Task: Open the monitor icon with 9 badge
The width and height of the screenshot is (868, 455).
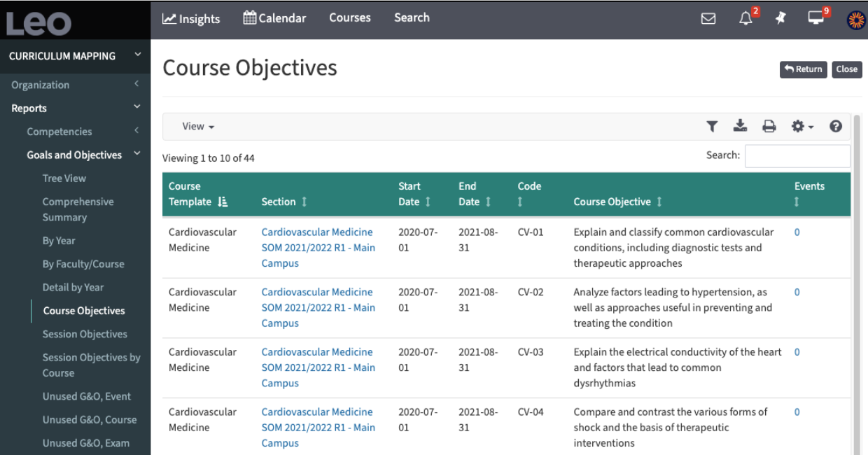Action: pos(816,18)
